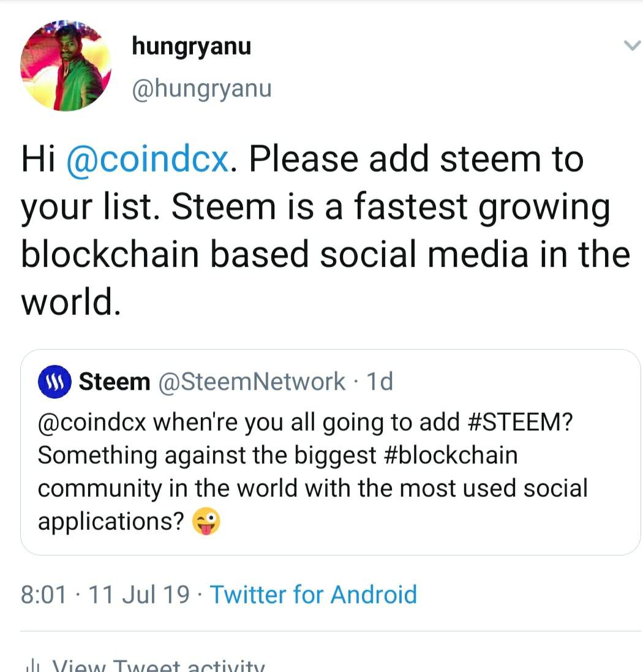This screenshot has height=672, width=643.
Task: Click the Steem logo avatar icon
Action: point(55,382)
